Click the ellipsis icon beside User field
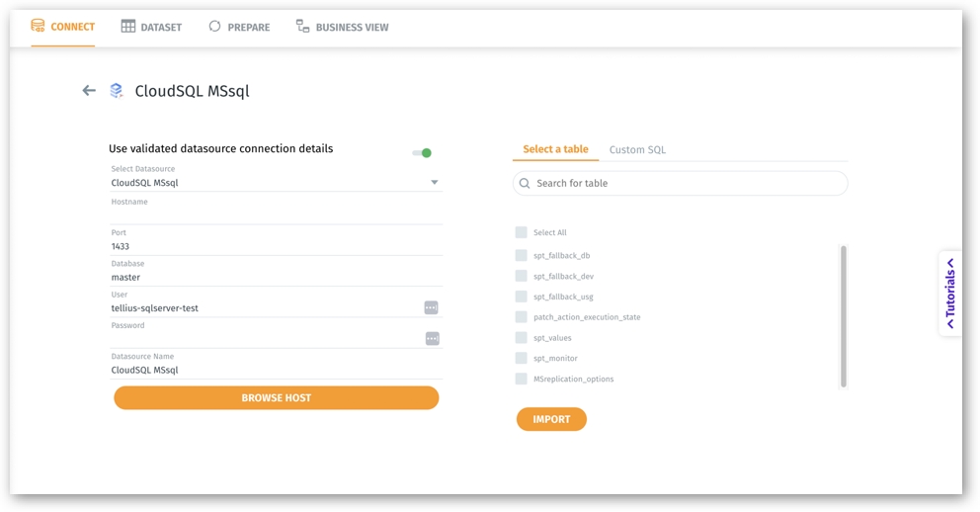The width and height of the screenshot is (980, 512). [431, 307]
